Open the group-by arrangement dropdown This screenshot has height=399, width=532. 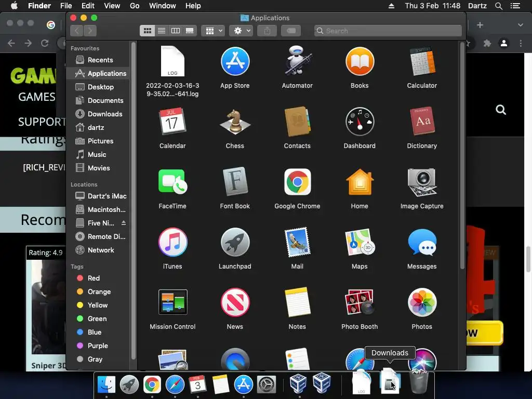click(x=213, y=31)
